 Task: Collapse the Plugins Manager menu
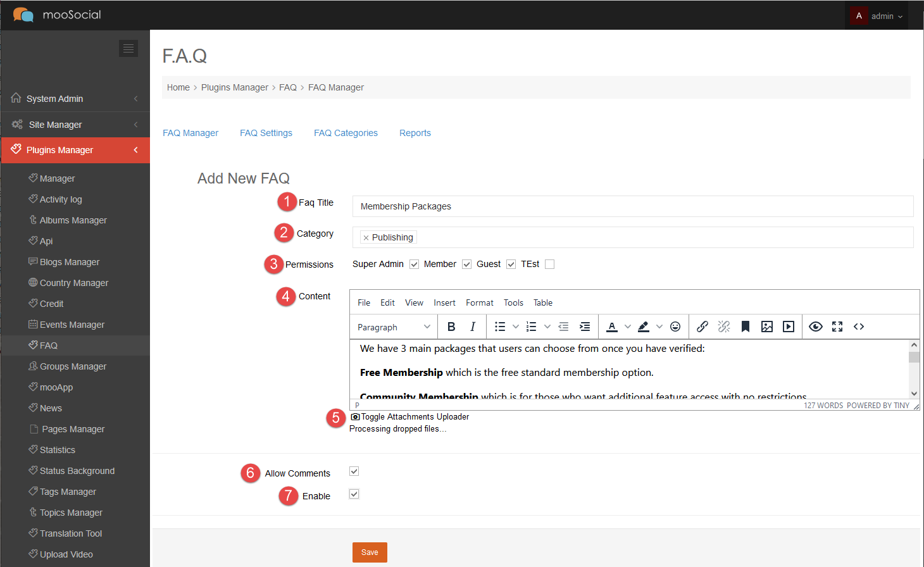point(75,150)
